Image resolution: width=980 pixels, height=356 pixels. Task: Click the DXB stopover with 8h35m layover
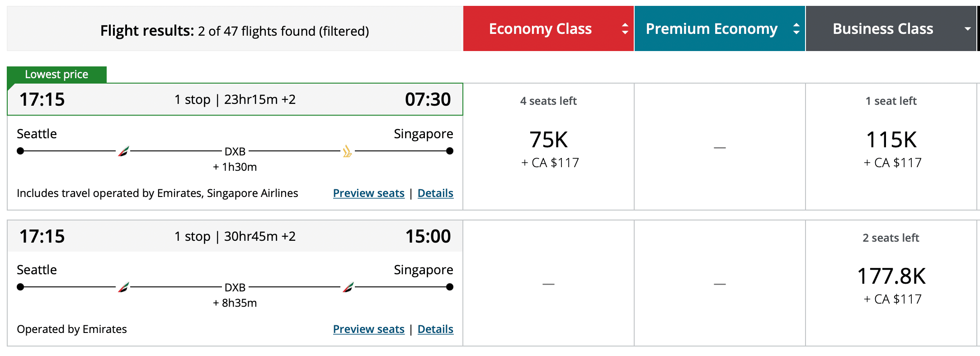tap(235, 288)
